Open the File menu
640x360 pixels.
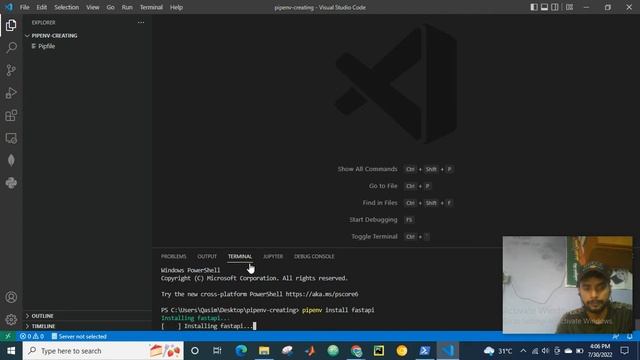click(x=24, y=7)
